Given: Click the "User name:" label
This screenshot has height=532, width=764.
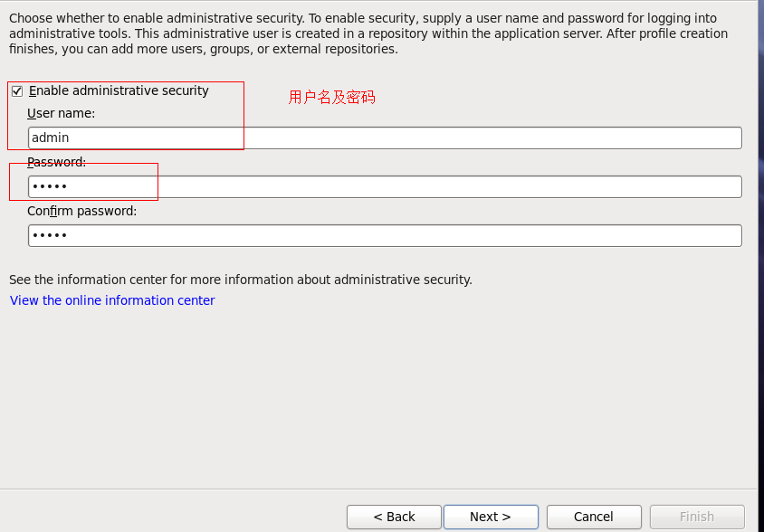Looking at the screenshot, I should coord(61,113).
